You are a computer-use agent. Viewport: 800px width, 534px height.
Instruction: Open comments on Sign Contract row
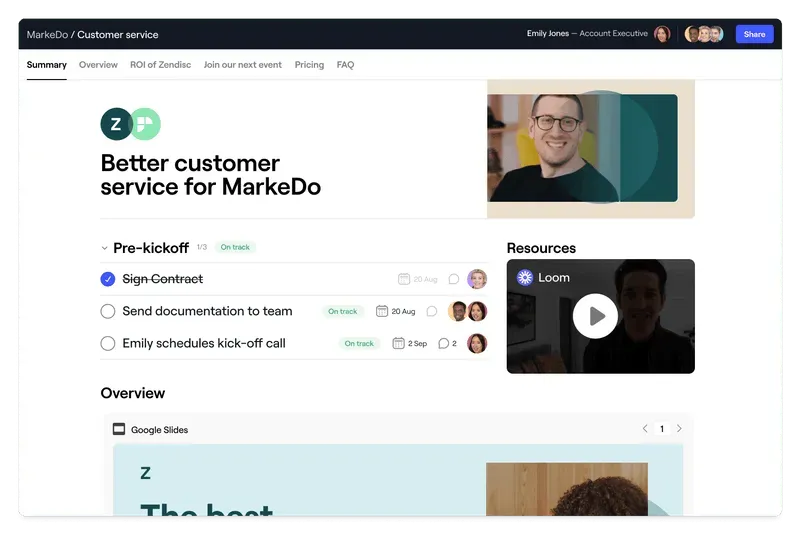tap(454, 279)
